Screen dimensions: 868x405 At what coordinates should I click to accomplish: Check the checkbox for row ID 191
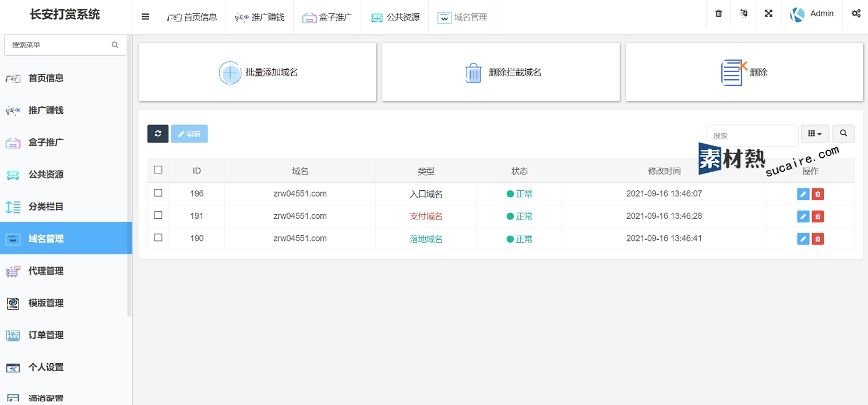[x=158, y=215]
